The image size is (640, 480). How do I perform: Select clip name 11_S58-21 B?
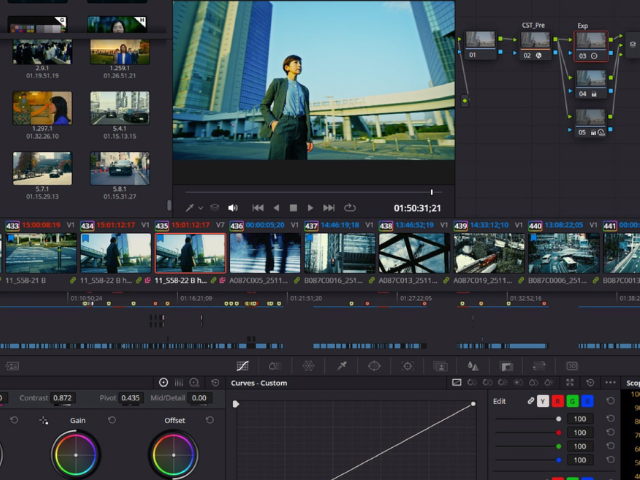coord(25,280)
